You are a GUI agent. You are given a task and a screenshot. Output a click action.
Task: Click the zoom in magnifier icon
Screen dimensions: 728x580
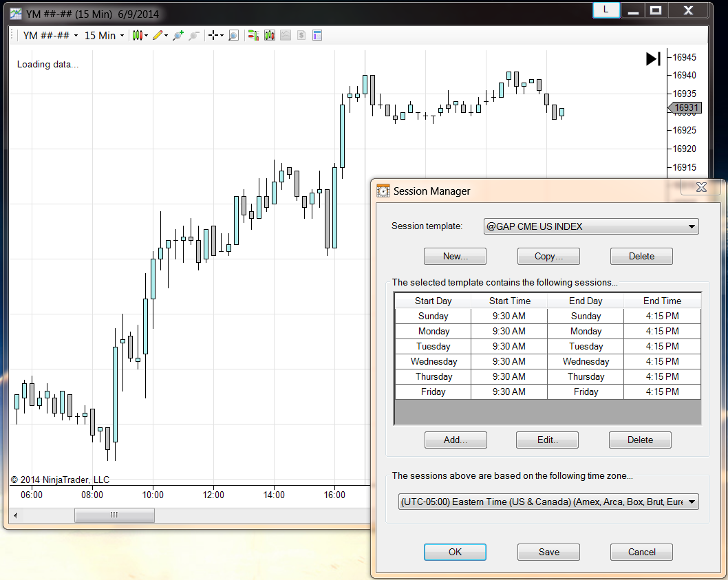coord(178,35)
